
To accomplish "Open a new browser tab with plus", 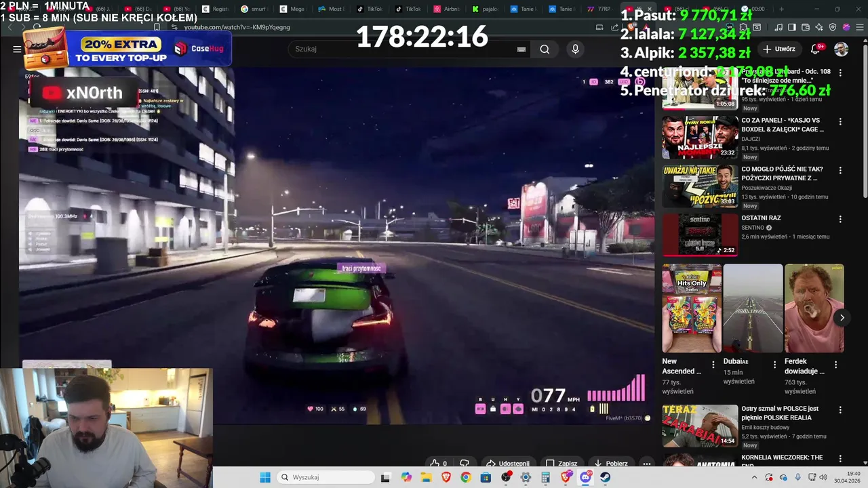I will coord(781,9).
